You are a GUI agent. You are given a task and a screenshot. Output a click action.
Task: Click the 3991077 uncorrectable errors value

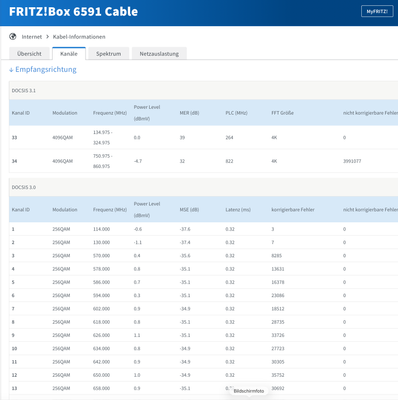click(352, 161)
